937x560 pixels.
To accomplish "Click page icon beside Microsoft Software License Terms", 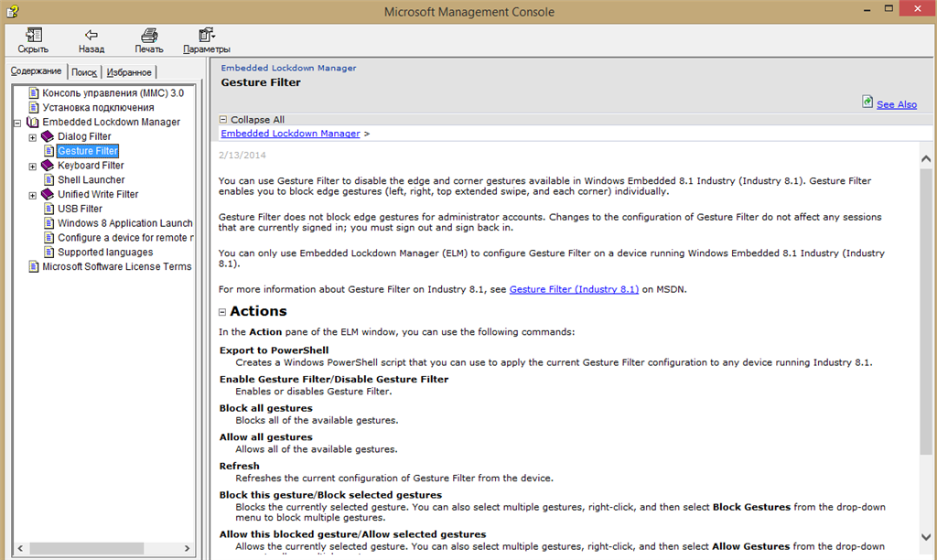I will coord(34,266).
